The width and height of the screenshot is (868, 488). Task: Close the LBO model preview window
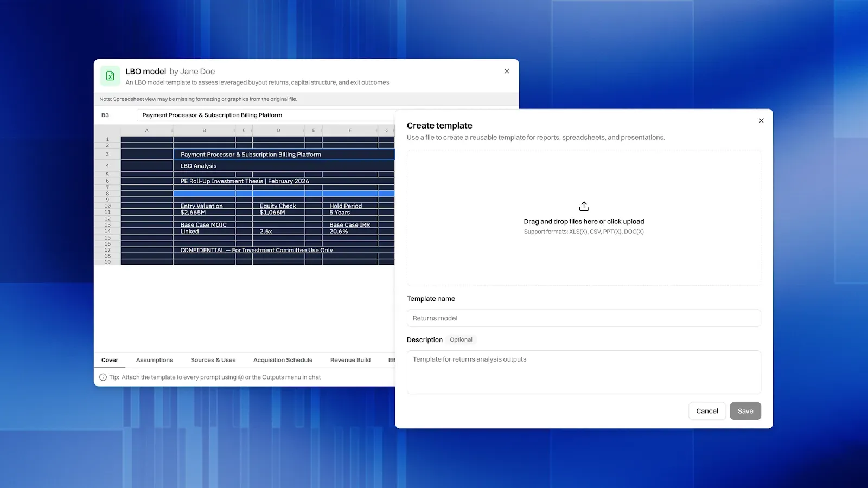tap(507, 71)
